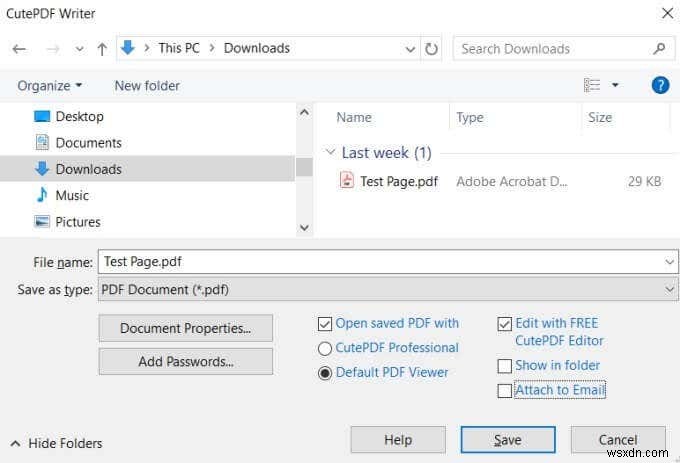Collapse the Last week group
The image size is (680, 463).
coord(330,152)
